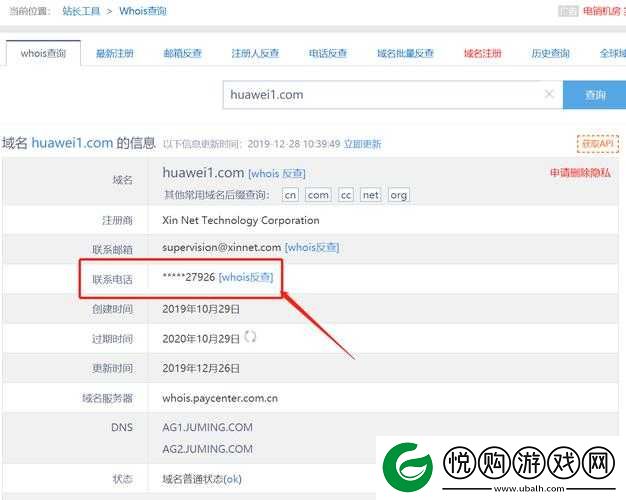Image resolution: width=626 pixels, height=500 pixels.
Task: Click update date 2019年12月26日
Action: 201,368
